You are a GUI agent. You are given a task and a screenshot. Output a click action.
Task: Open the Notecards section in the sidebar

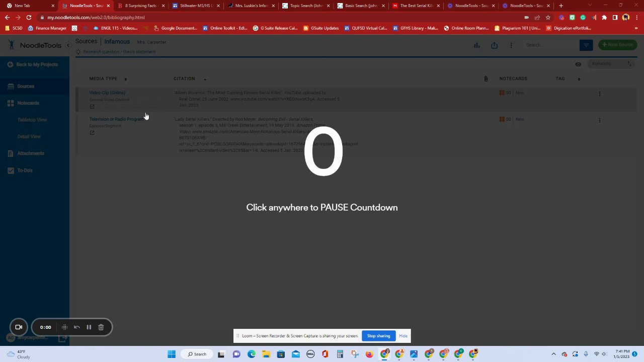(x=28, y=103)
